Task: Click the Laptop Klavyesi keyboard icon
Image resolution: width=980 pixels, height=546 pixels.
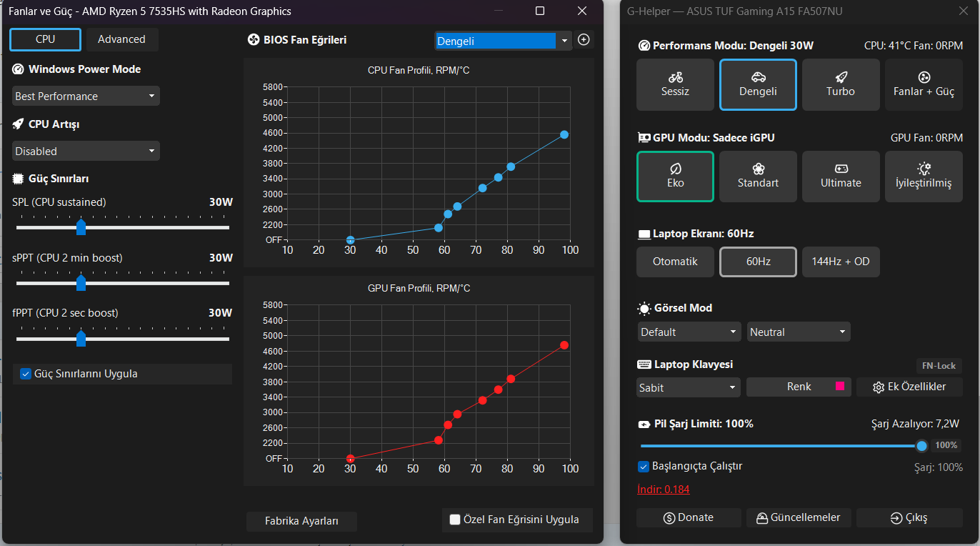Action: (644, 364)
